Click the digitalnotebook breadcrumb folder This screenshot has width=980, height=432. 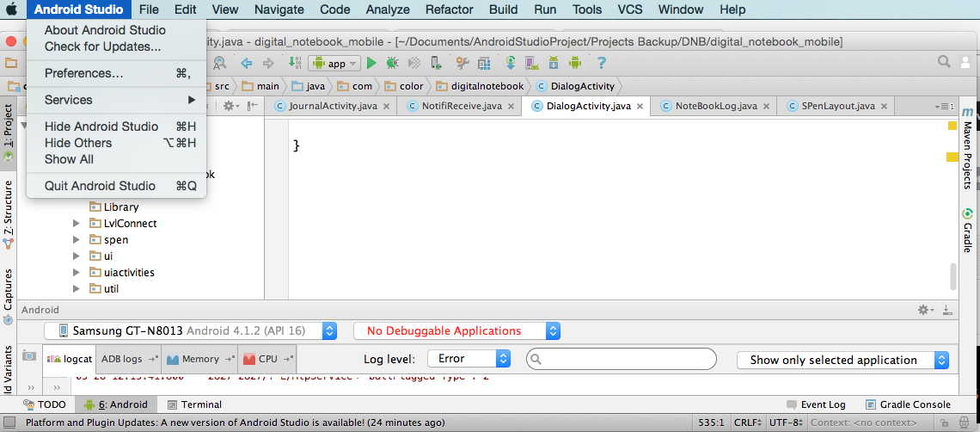480,86
